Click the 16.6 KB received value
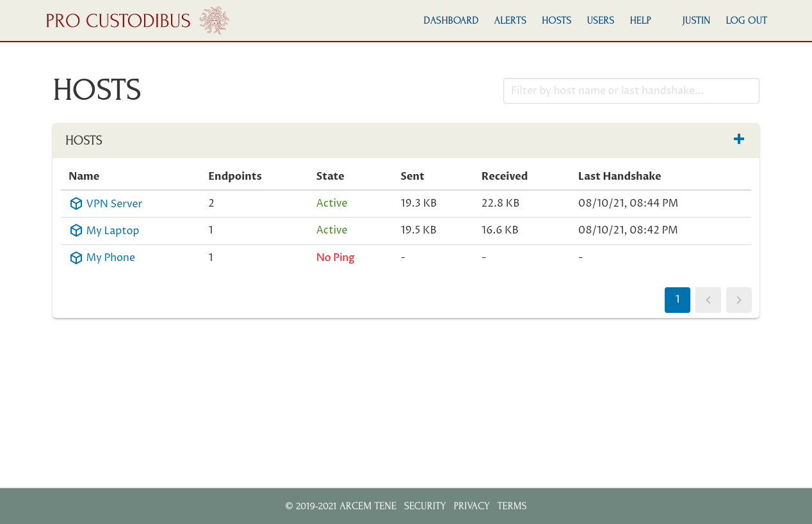The width and height of the screenshot is (812, 524). pyautogui.click(x=500, y=230)
